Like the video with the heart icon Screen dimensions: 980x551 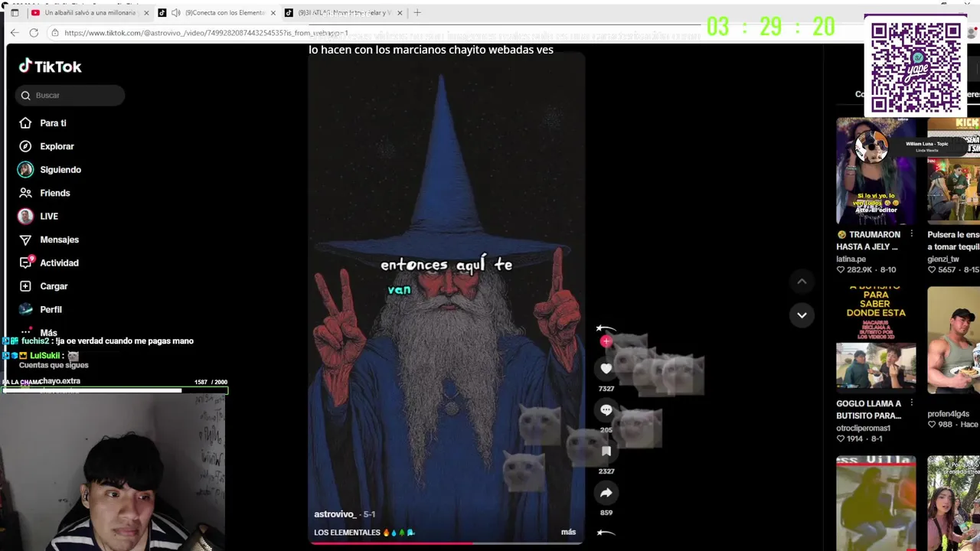point(606,369)
